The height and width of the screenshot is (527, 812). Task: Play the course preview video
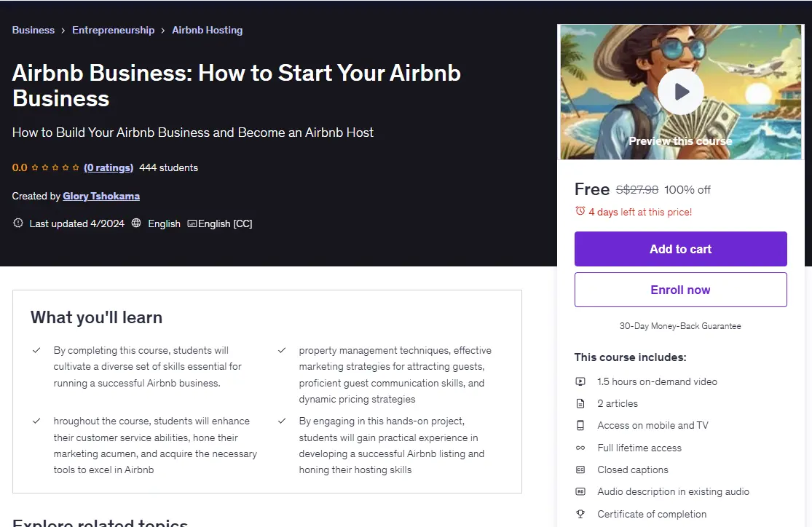(680, 92)
